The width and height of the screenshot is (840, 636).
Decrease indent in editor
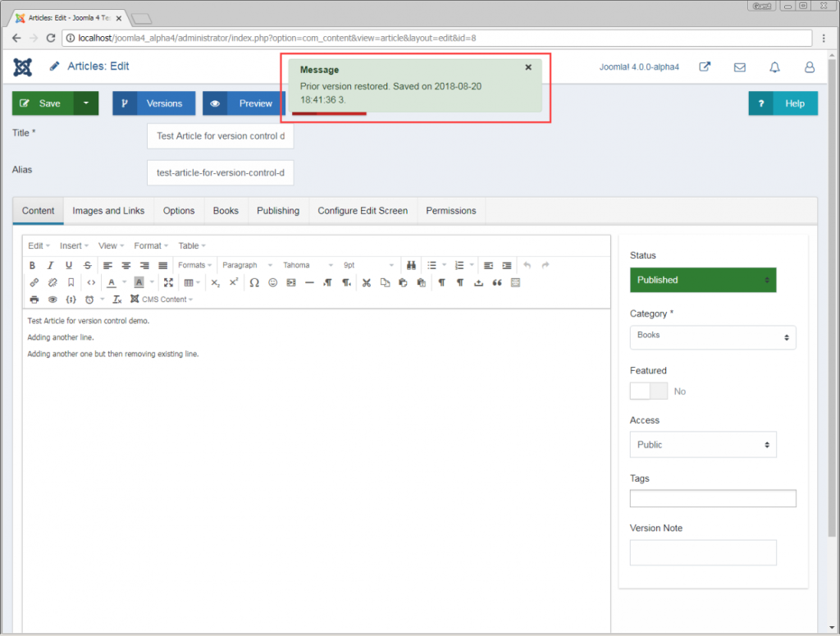coord(488,265)
